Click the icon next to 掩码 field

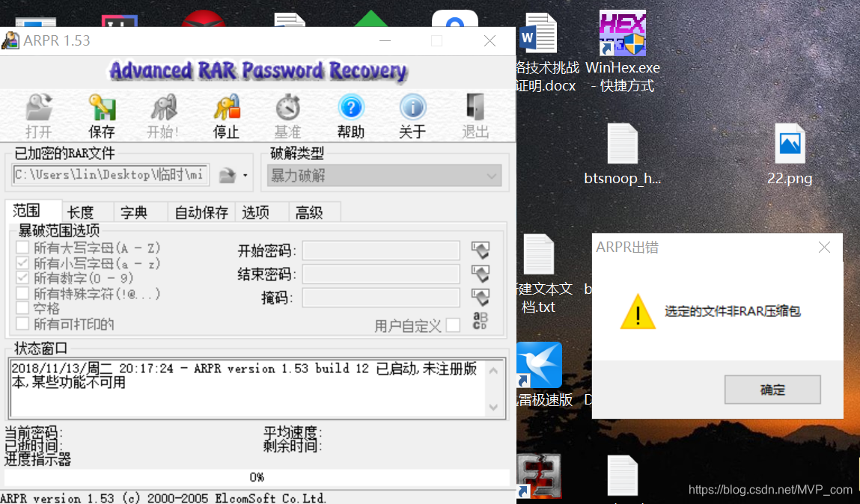(x=480, y=298)
